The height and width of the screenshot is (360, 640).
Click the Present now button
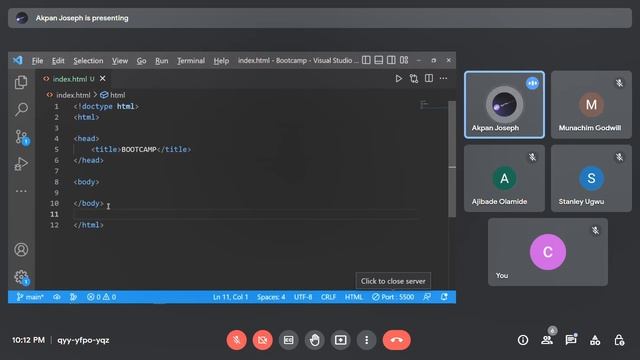[340, 340]
